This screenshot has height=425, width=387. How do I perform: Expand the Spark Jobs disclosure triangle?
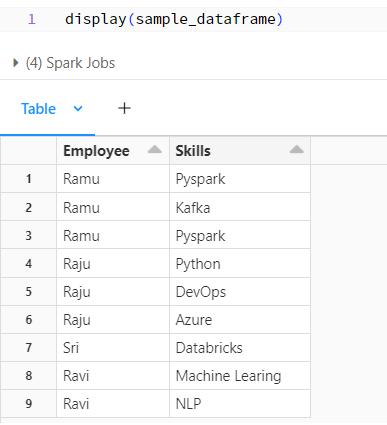pyautogui.click(x=15, y=63)
